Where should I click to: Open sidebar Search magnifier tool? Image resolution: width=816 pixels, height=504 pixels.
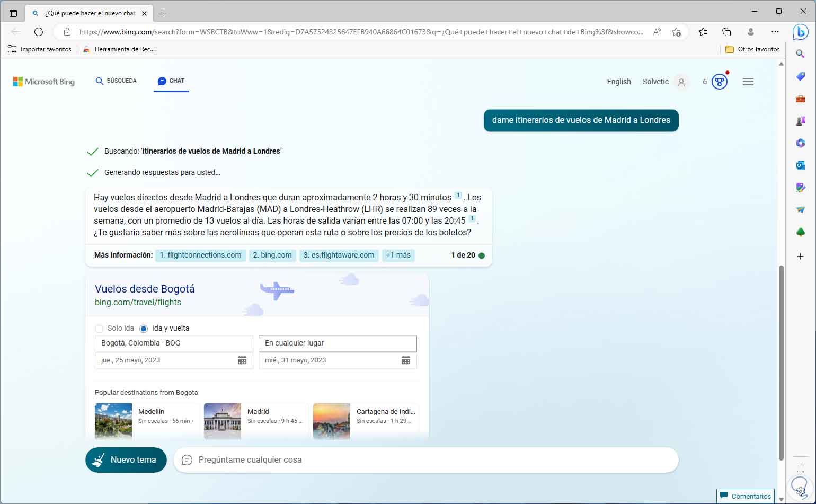[800, 54]
